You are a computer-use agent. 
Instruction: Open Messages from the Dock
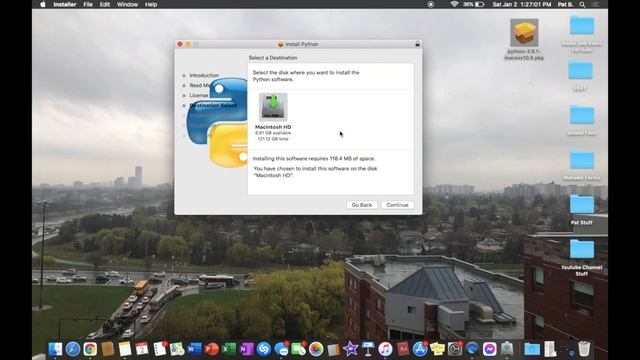[281, 349]
